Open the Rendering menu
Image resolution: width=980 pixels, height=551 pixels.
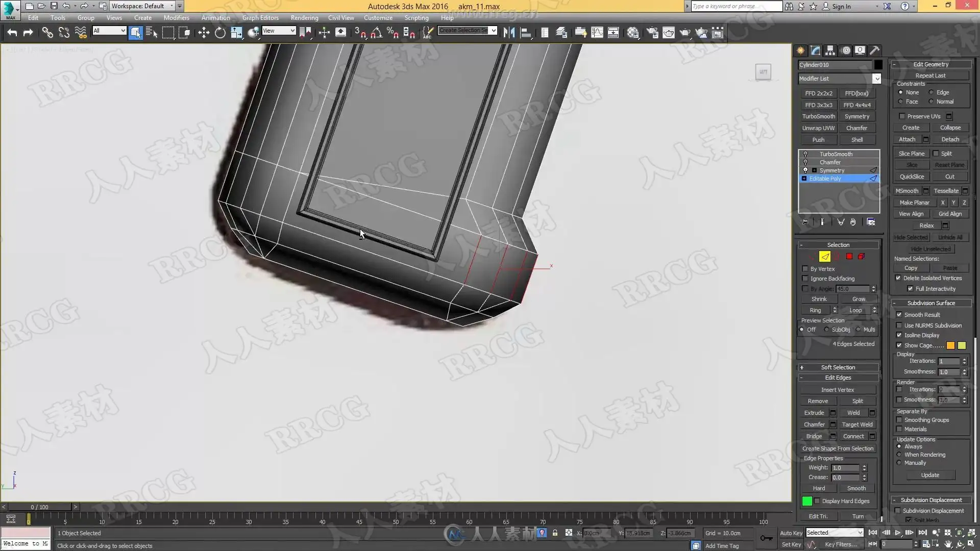coord(304,18)
